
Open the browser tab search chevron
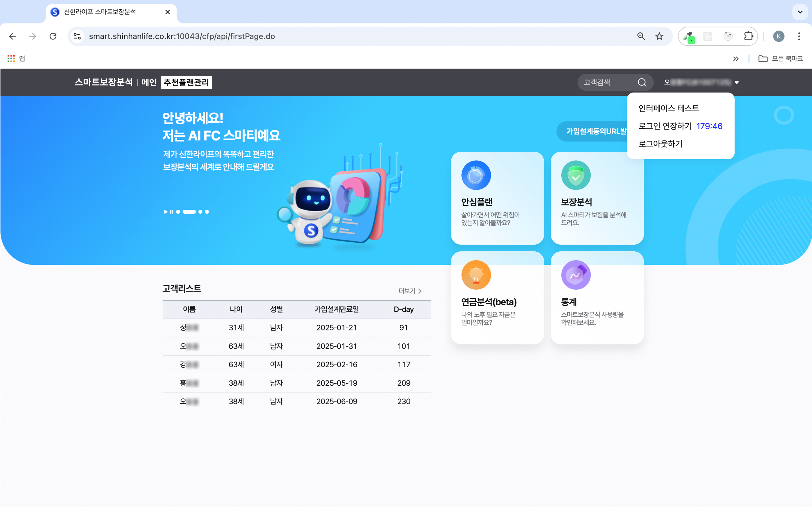pos(800,12)
